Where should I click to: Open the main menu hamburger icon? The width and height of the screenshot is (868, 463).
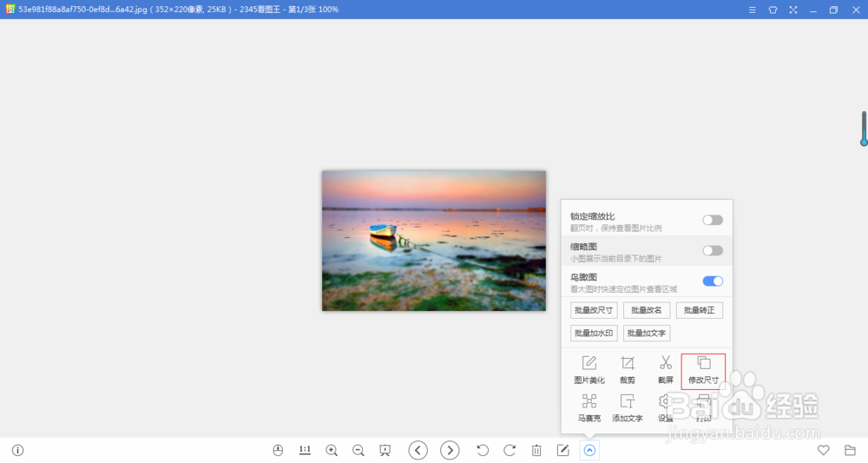tap(753, 10)
